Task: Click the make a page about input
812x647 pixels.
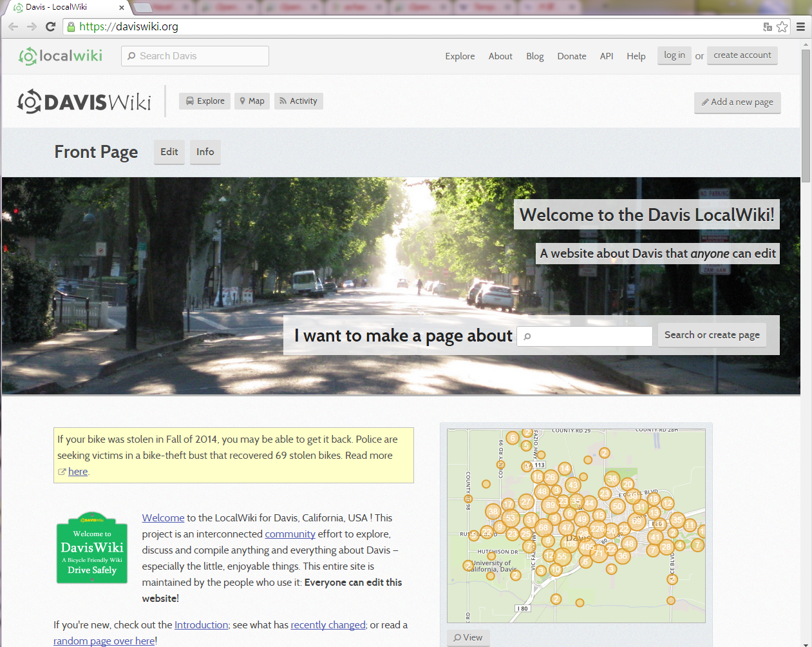Action: coord(585,336)
